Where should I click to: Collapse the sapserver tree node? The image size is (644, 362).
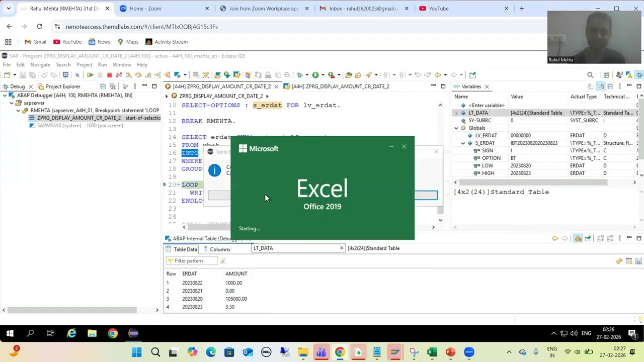[x=12, y=103]
